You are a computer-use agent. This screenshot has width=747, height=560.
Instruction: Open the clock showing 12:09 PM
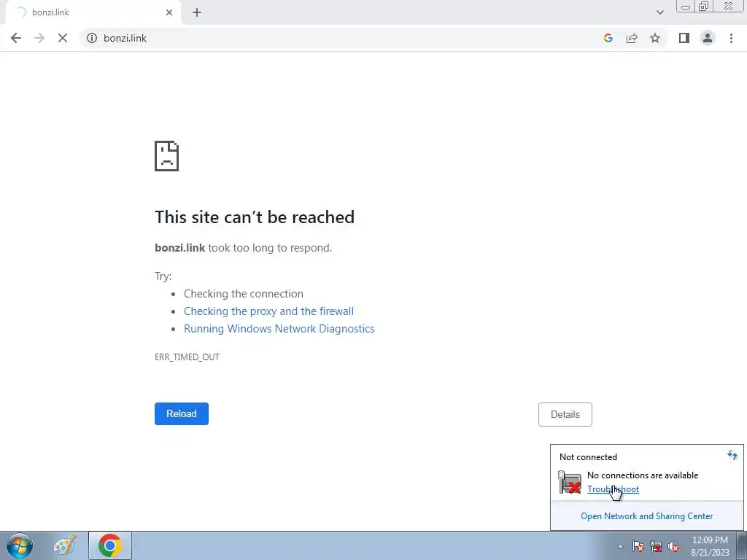click(710, 546)
